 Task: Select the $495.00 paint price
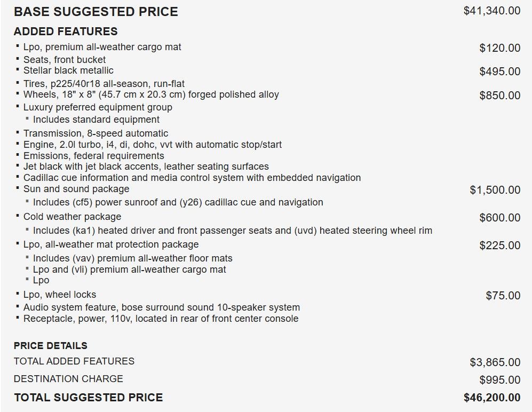(x=499, y=72)
